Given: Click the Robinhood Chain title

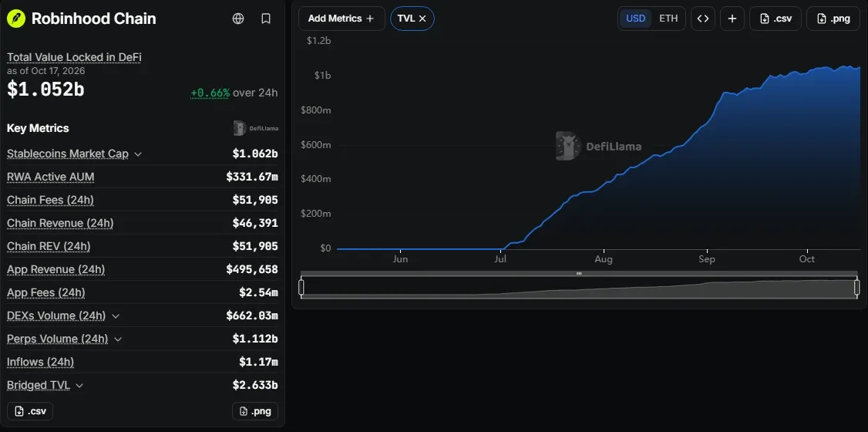Looking at the screenshot, I should point(93,19).
